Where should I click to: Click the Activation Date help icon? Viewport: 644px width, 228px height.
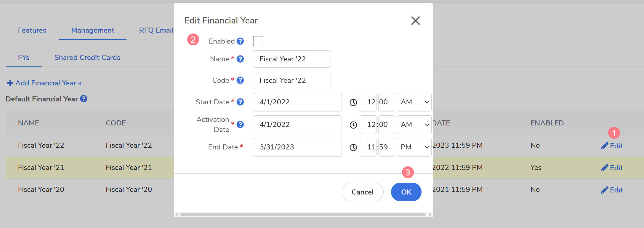pos(240,125)
